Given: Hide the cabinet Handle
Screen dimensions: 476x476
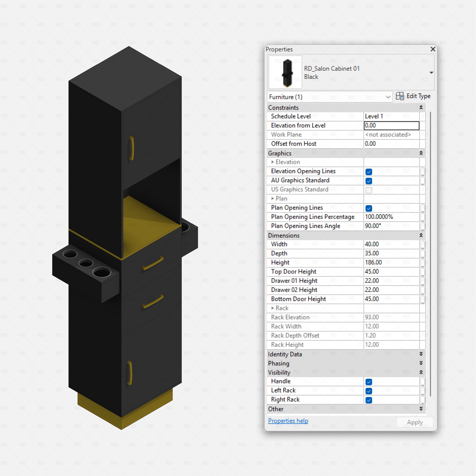Looking at the screenshot, I should (369, 382).
